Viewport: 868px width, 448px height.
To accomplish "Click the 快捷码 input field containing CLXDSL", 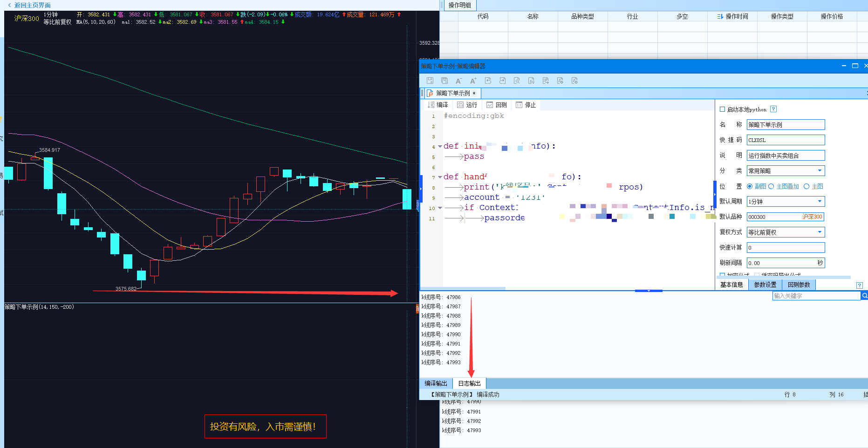I will point(785,140).
